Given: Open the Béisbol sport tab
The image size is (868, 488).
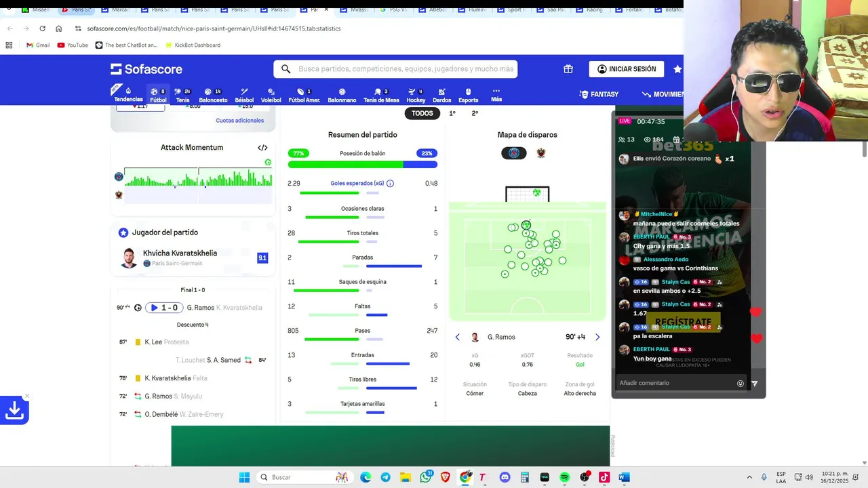Looking at the screenshot, I should 244,96.
